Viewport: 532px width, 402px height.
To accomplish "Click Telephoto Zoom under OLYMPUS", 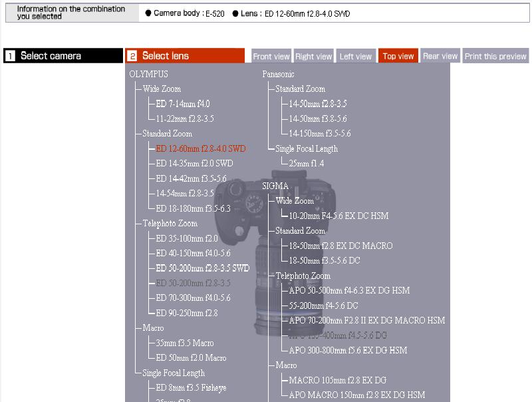I will pos(170,223).
